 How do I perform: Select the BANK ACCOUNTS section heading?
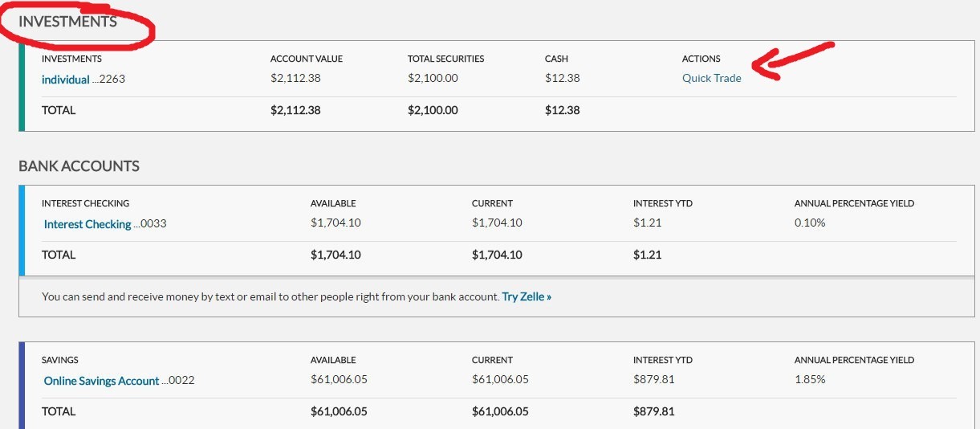(x=79, y=166)
